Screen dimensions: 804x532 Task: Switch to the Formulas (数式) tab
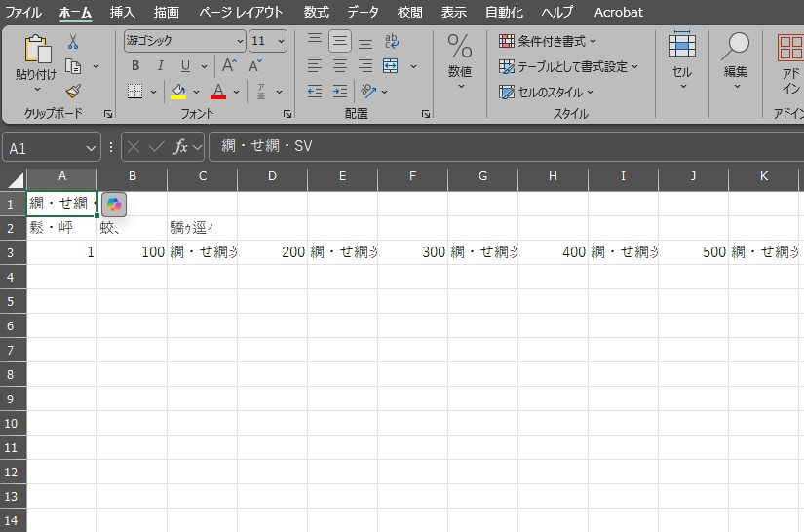click(316, 12)
